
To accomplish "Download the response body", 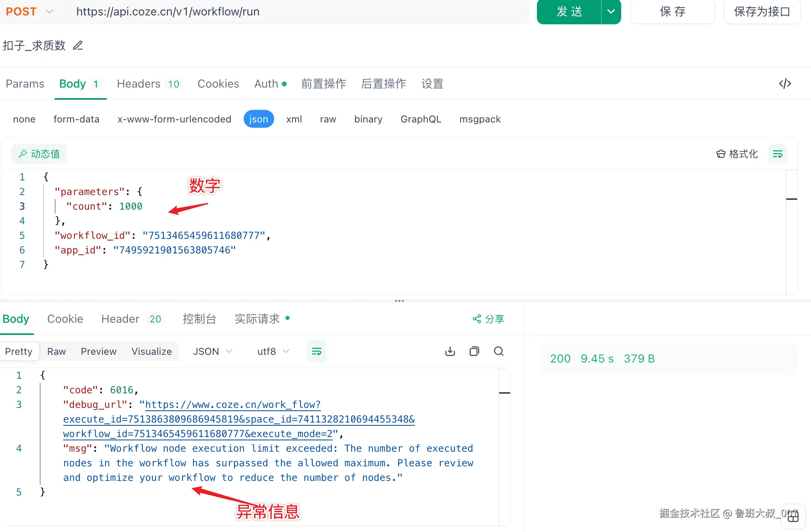I will (x=450, y=351).
